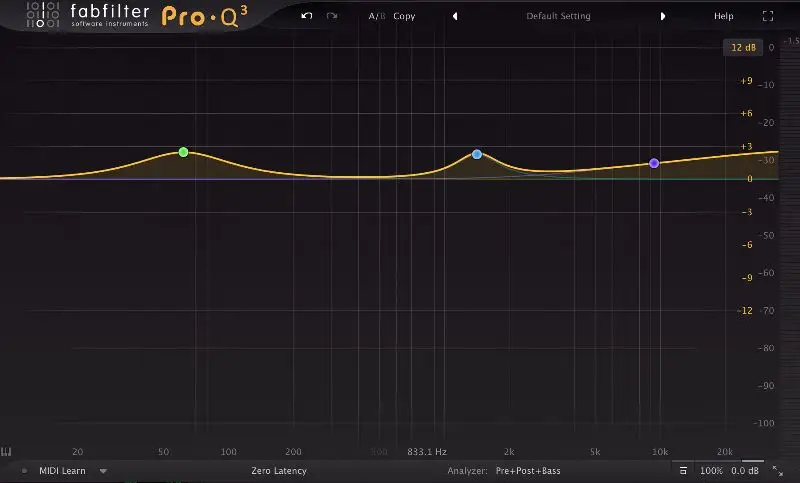The height and width of the screenshot is (483, 800).
Task: Select the blue EQ band node
Action: pyautogui.click(x=477, y=154)
